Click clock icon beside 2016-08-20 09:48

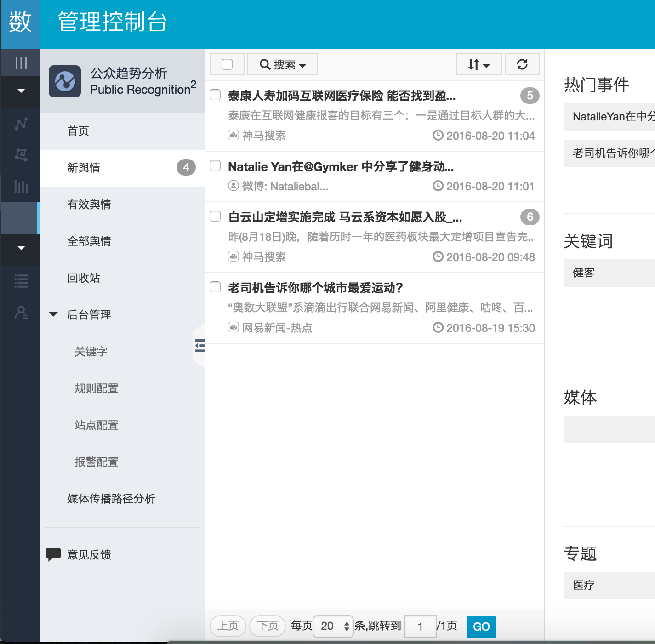point(438,256)
